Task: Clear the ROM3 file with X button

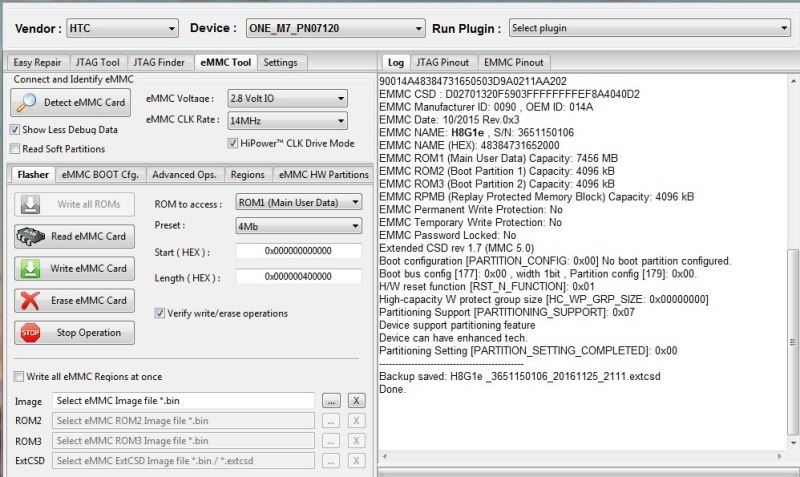Action: [x=356, y=441]
